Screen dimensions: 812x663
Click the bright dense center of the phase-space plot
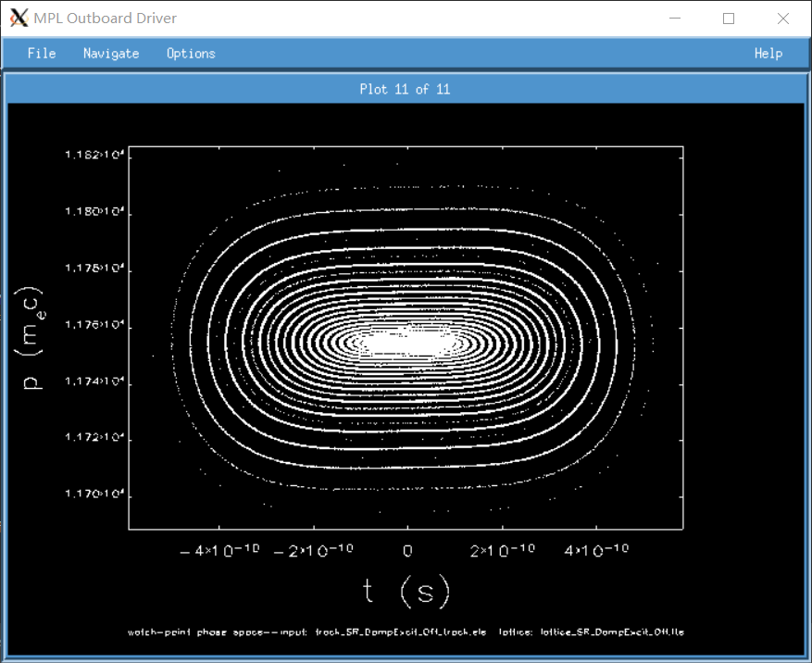tap(407, 342)
